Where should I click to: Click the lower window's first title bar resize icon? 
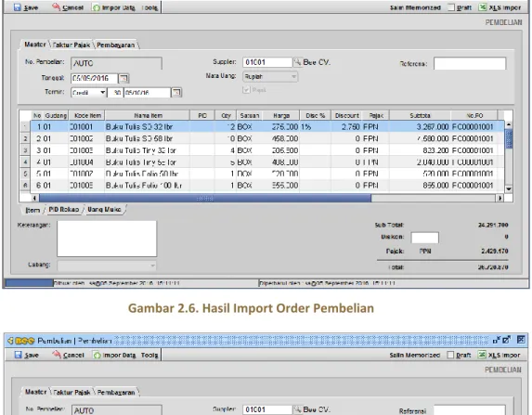[497, 340]
